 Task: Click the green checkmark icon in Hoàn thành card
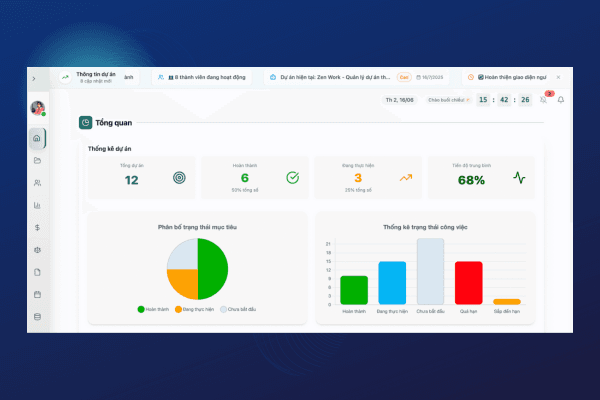(x=293, y=178)
